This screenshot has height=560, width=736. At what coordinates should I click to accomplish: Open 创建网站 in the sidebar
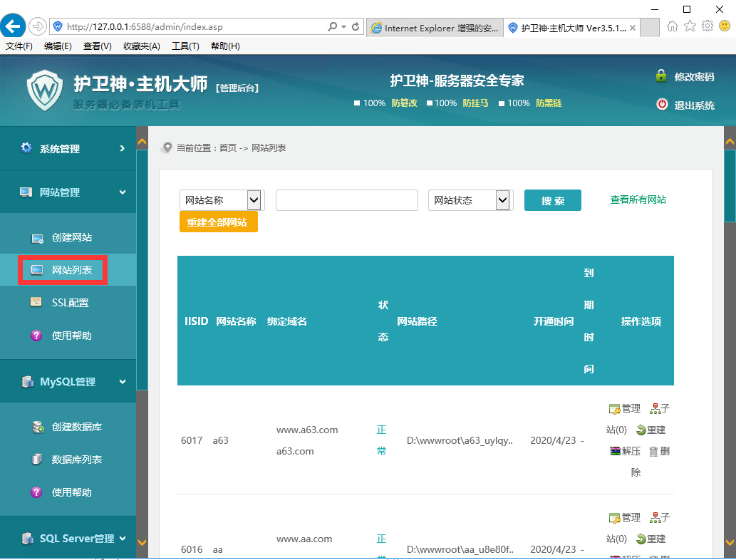(71, 237)
